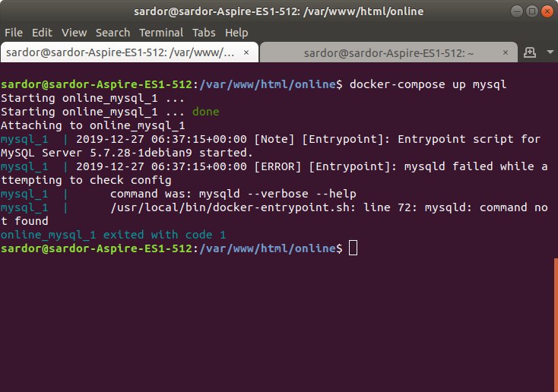Open the new terminal tab icon
The width and height of the screenshot is (558, 392).
click(530, 52)
